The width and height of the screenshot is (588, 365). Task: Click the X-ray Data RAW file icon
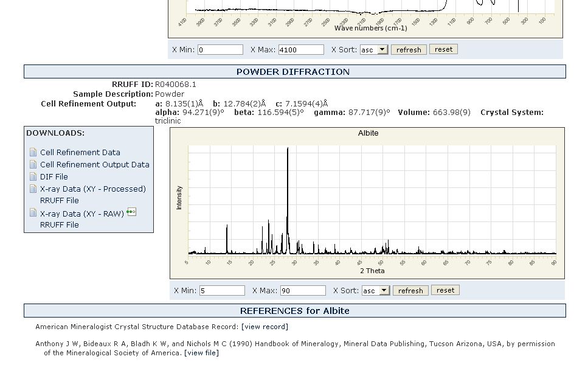[33, 214]
